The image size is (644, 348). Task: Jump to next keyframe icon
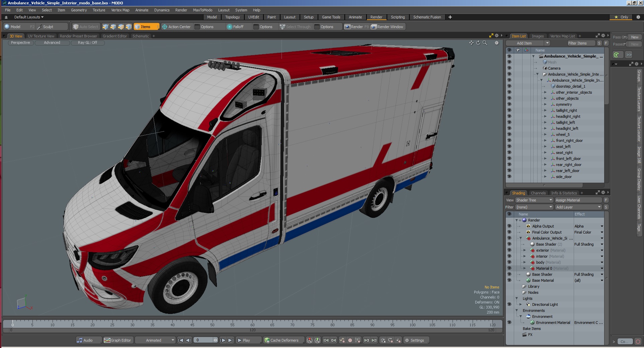(x=366, y=340)
